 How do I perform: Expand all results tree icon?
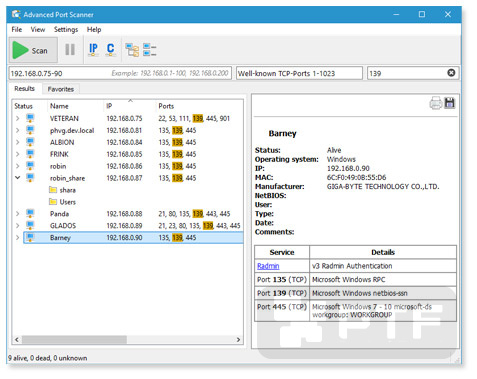132,50
